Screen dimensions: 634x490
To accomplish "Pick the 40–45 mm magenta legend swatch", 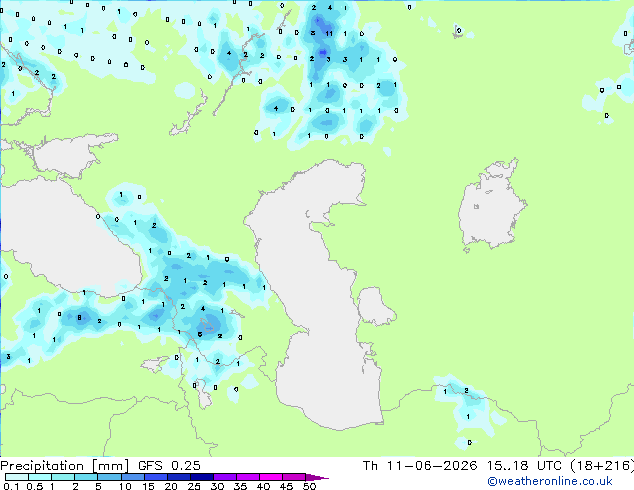I will point(270,477).
